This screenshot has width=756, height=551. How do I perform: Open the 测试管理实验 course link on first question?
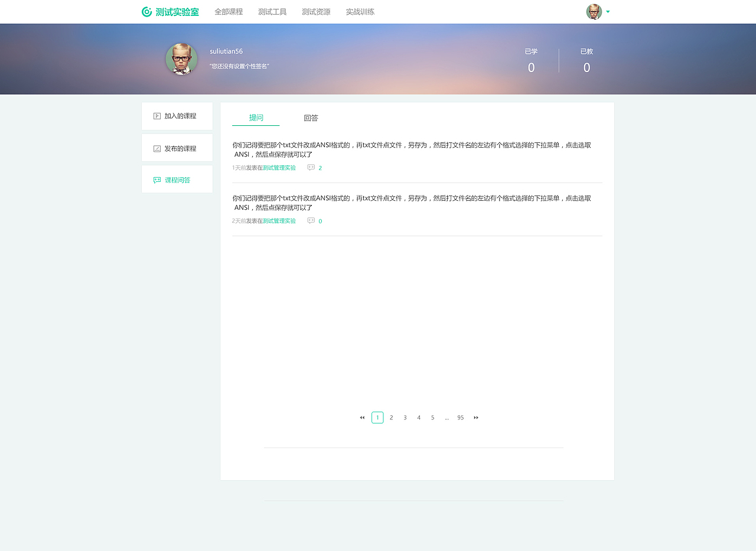(278, 167)
